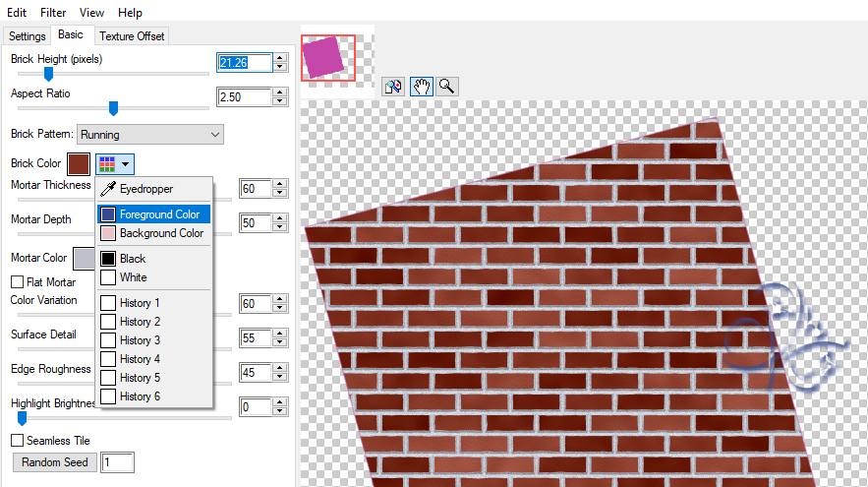Select the zoom magnifier tool
This screenshot has height=487, width=868.
pyautogui.click(x=446, y=87)
